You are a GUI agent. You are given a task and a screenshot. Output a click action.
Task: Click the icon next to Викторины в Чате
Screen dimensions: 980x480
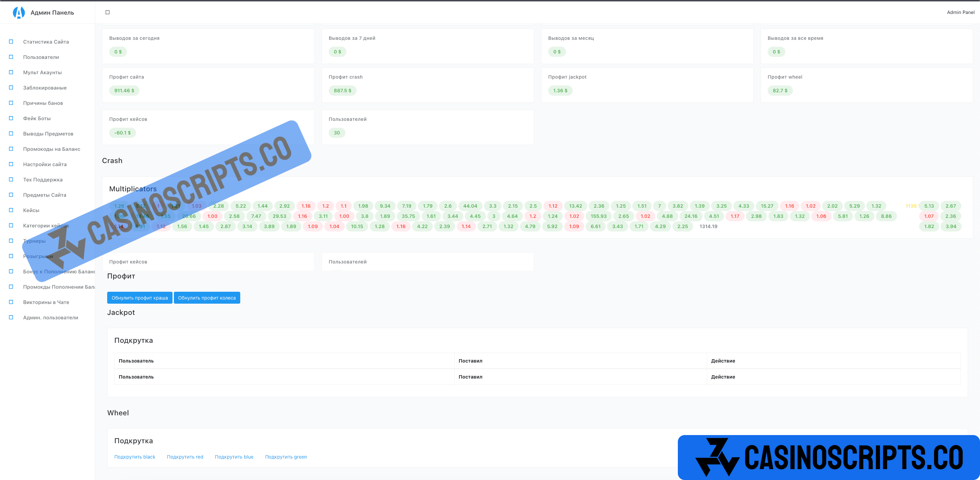coord(11,302)
